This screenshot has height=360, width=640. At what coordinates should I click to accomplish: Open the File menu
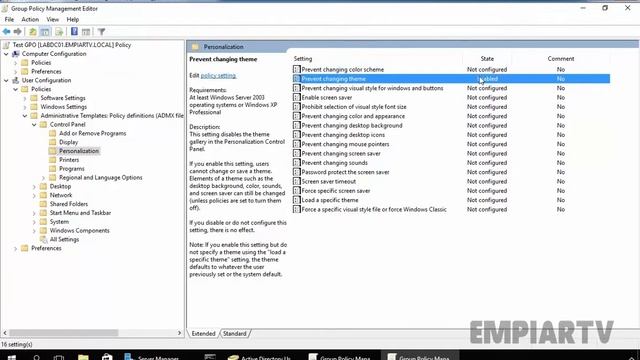coord(9,19)
